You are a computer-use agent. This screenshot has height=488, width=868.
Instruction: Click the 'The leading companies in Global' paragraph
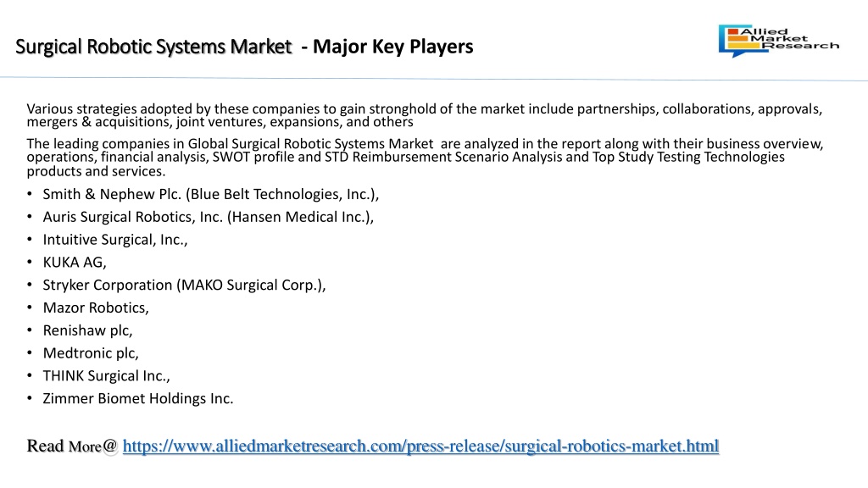[426, 157]
